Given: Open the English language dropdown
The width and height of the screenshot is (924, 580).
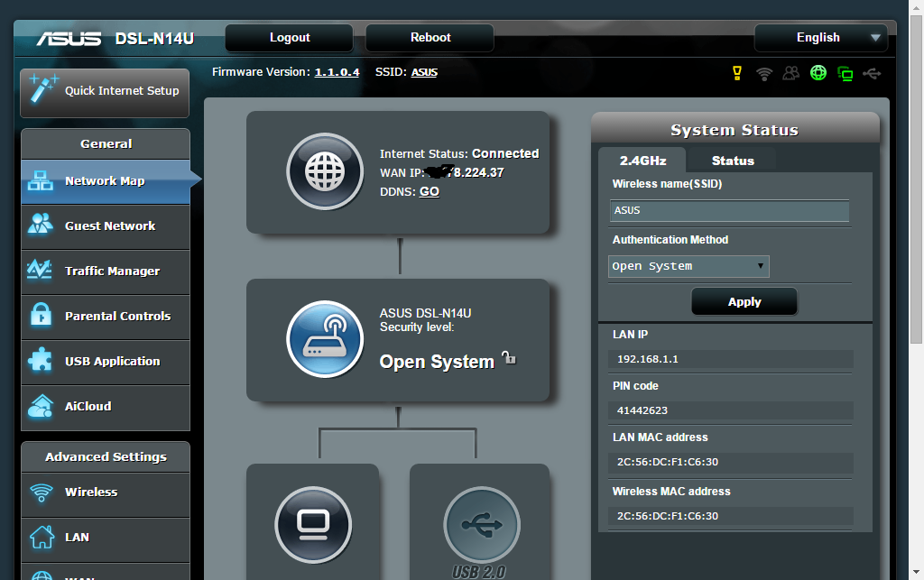Looking at the screenshot, I should 820,38.
